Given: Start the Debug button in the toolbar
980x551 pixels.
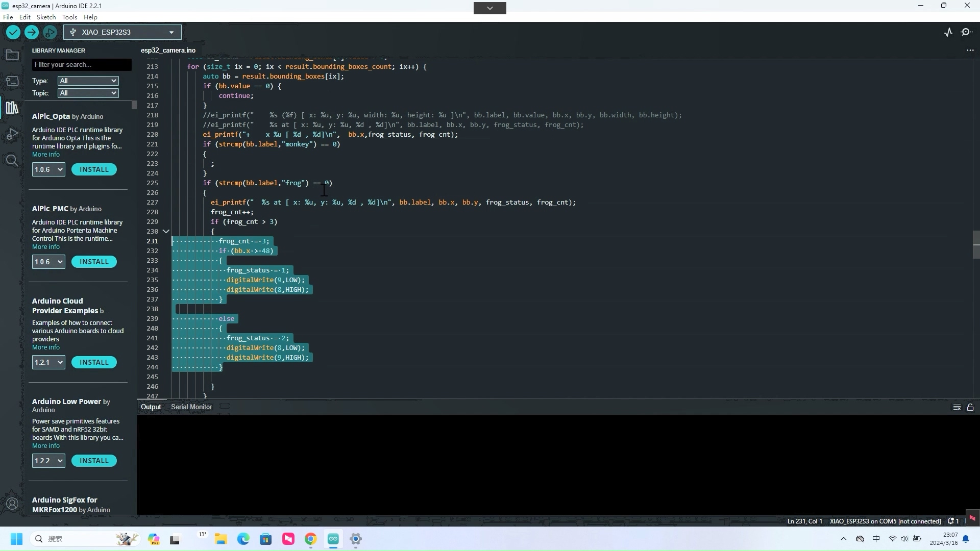Looking at the screenshot, I should (50, 32).
